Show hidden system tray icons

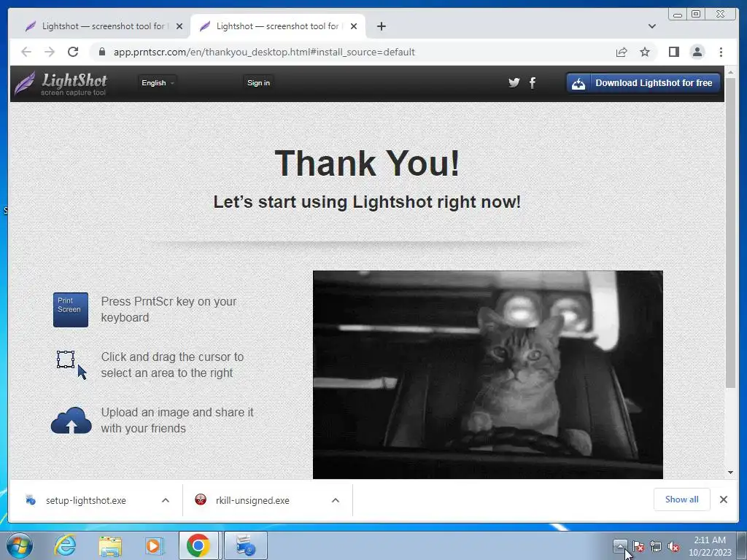(620, 546)
